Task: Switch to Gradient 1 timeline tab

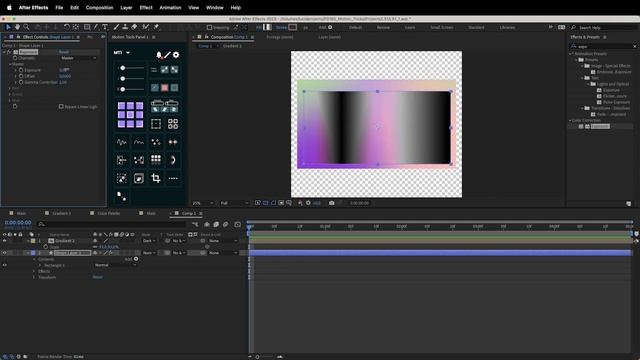Action: (62, 213)
